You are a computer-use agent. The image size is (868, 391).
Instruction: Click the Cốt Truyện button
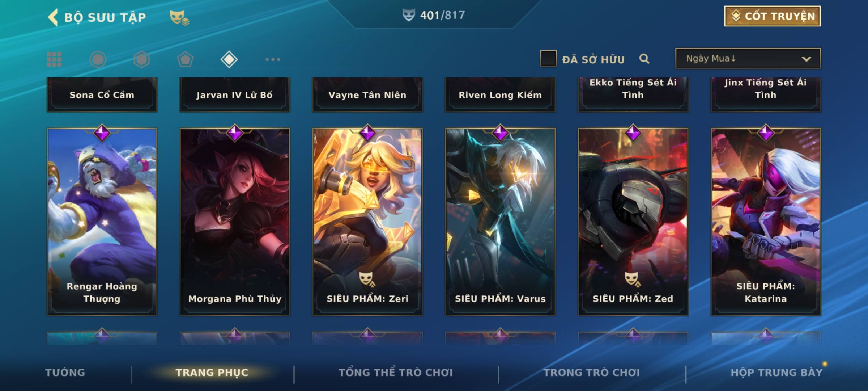click(x=772, y=16)
